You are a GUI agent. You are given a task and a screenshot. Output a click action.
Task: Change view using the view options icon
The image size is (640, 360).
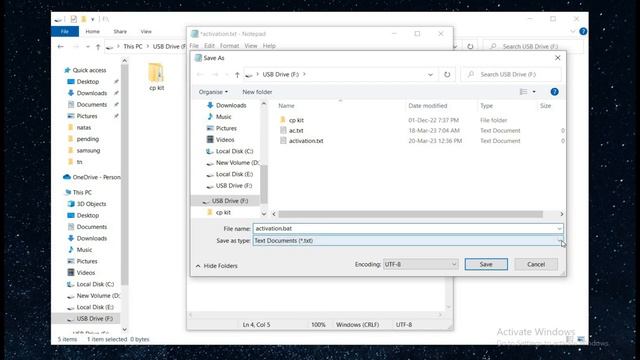pyautogui.click(x=524, y=92)
